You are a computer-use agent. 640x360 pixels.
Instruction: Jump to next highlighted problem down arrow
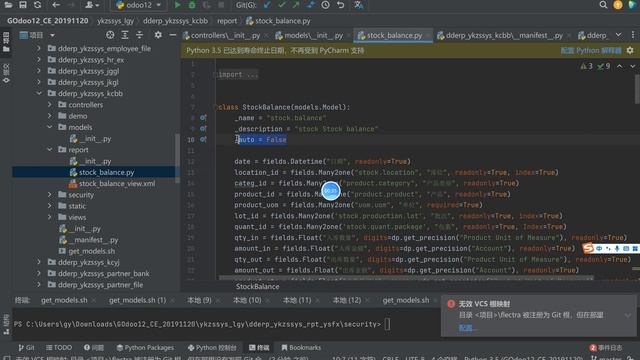[633, 66]
